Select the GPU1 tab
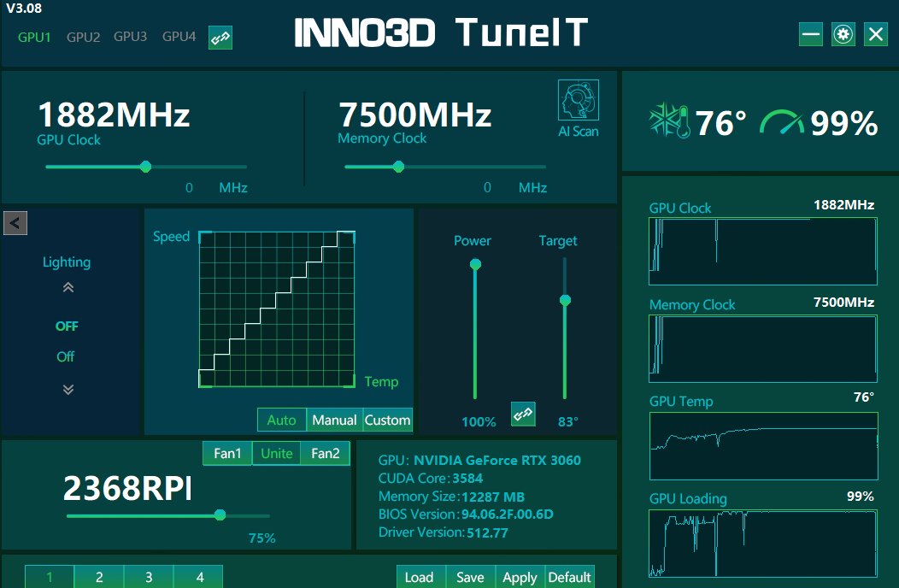Viewport: 899px width, 588px height. point(34,38)
